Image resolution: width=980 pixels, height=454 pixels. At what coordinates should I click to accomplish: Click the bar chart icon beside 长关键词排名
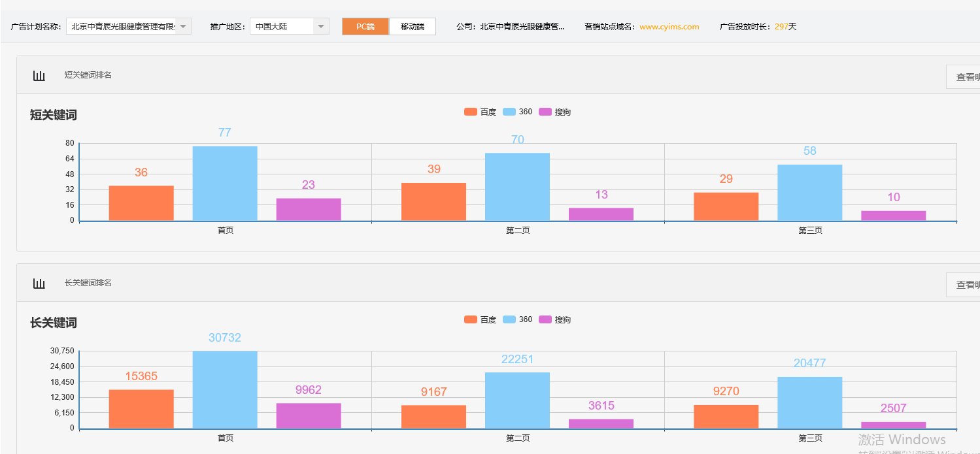point(39,283)
